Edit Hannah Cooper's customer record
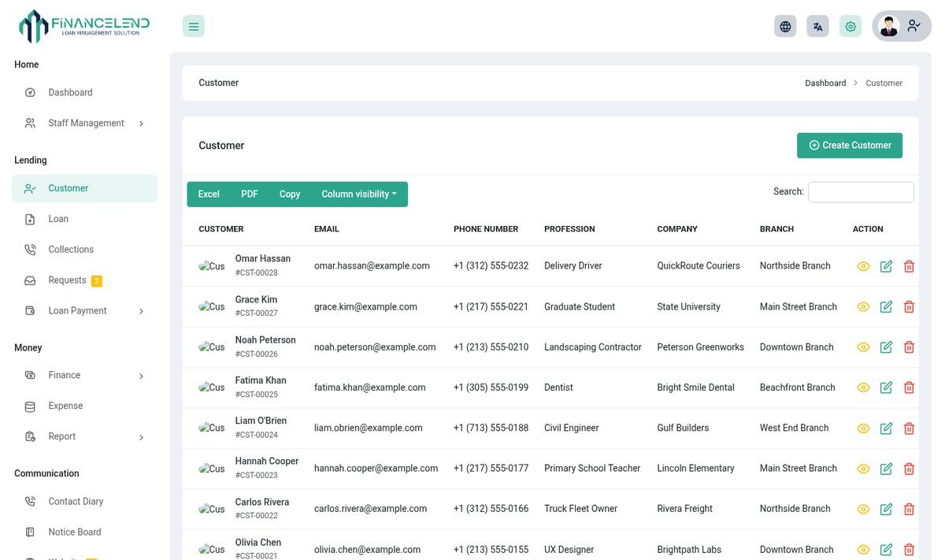945x560 pixels. pos(886,469)
